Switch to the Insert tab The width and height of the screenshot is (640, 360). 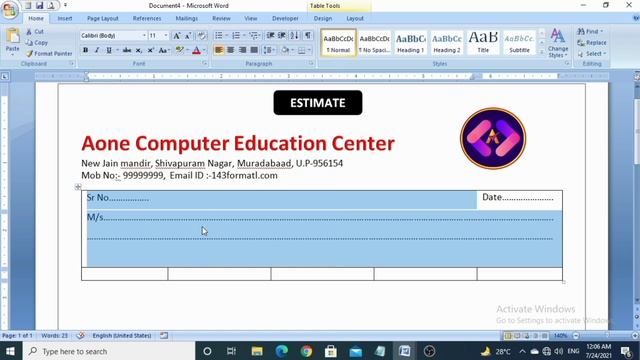coord(64,18)
